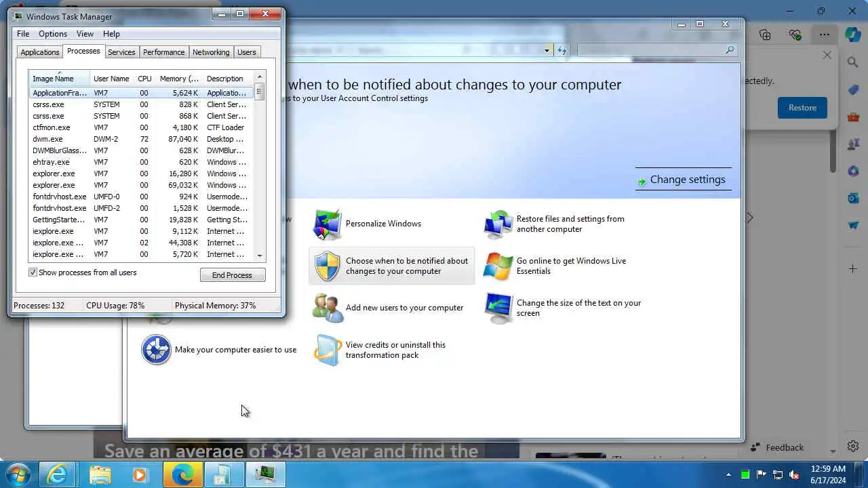
Task: Switch to Microsoft Edge on taskbar
Action: 182,474
